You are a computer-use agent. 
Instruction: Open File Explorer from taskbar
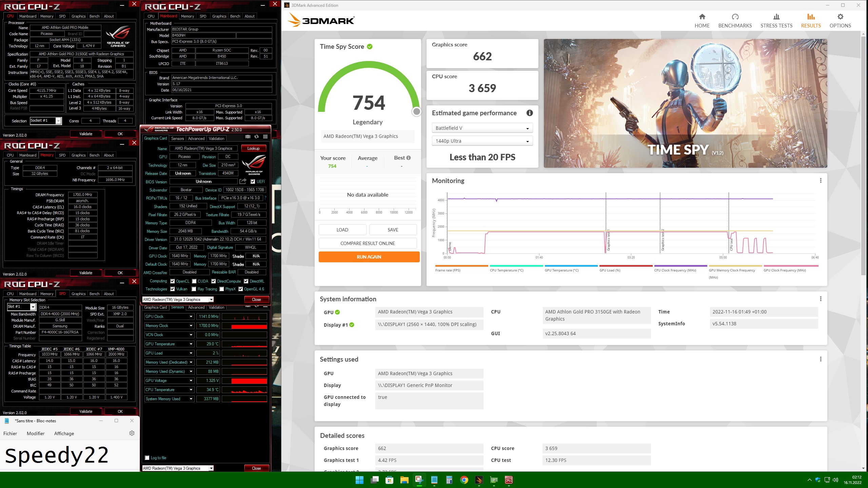[x=404, y=480]
